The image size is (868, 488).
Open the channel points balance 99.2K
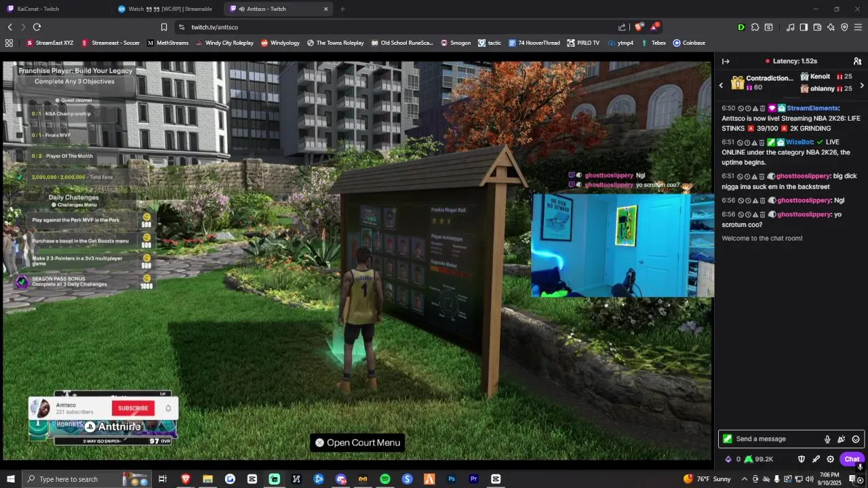[x=759, y=460]
